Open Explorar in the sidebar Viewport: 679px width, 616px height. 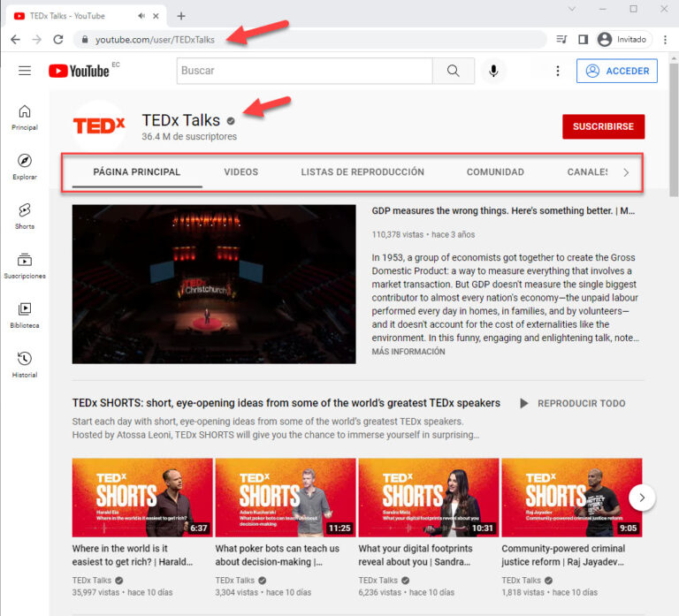(x=25, y=167)
